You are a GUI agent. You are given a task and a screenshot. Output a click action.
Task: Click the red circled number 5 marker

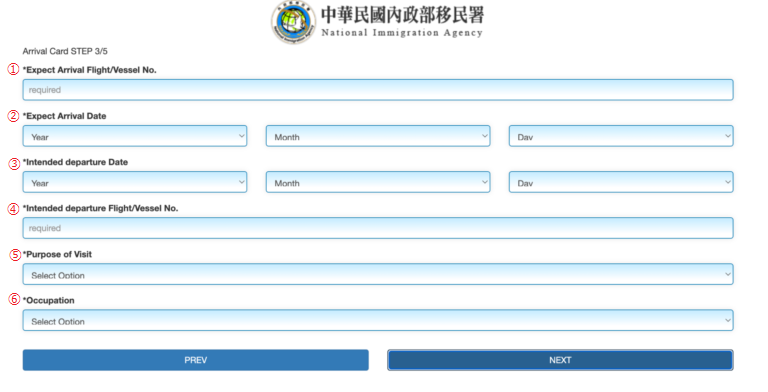coord(15,255)
